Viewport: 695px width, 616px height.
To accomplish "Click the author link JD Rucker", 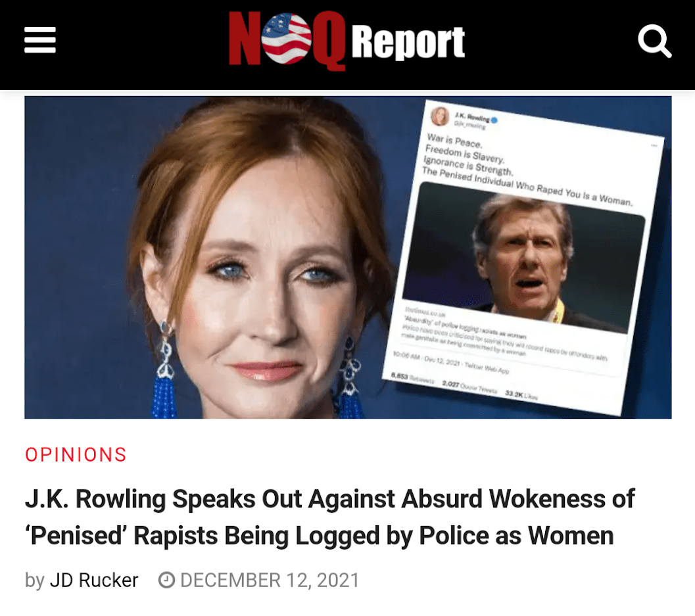I will click(x=94, y=580).
